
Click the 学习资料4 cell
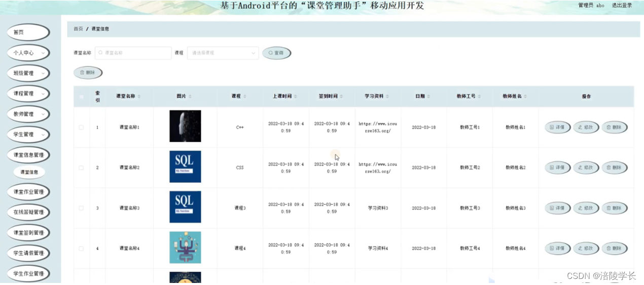click(378, 249)
